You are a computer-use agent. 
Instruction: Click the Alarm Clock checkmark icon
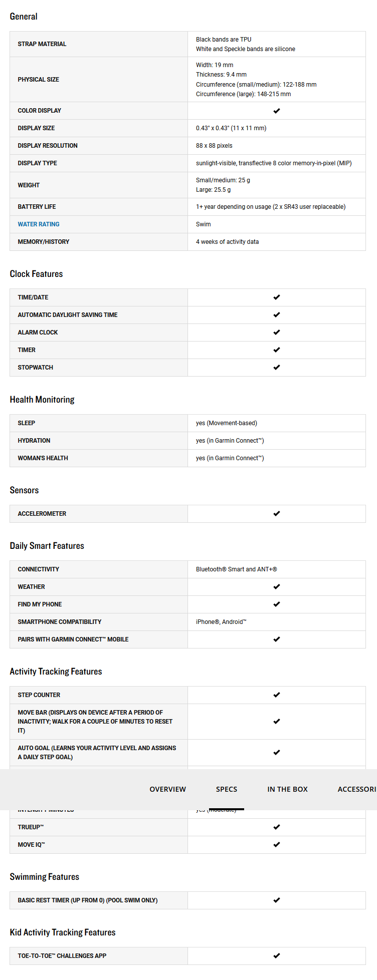tap(277, 333)
